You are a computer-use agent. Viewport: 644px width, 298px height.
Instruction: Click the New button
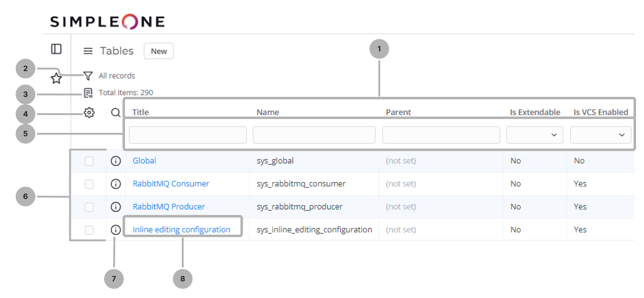coord(159,51)
